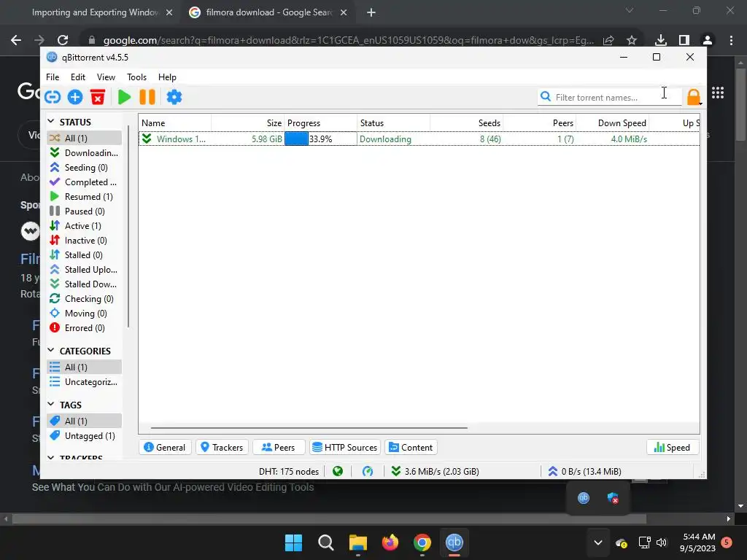Collapse the STATUS section
747x560 pixels.
click(x=51, y=122)
